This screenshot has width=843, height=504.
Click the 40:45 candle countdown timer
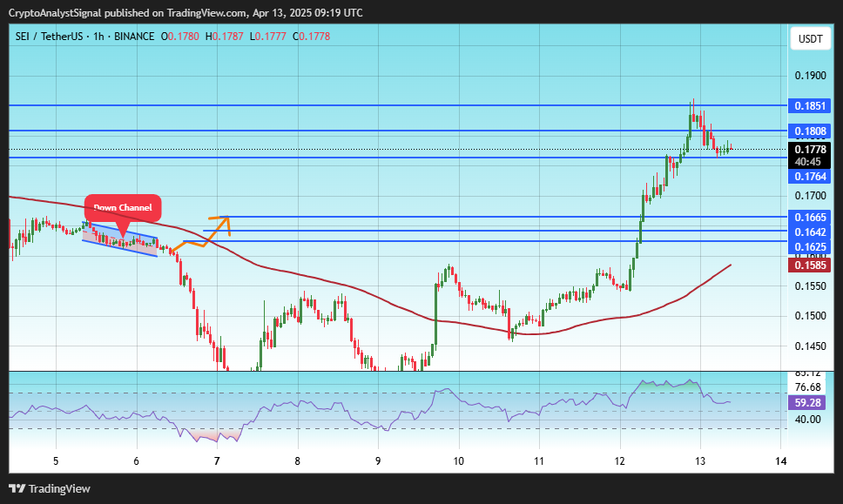pos(807,162)
